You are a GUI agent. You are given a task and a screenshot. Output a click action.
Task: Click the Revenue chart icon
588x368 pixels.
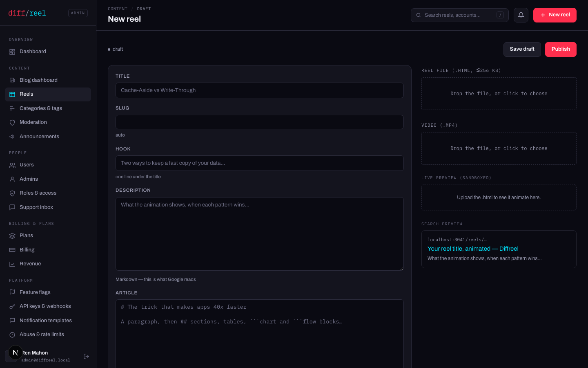(12, 264)
